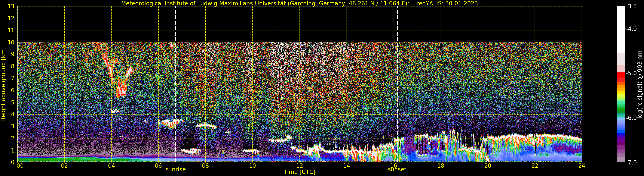Click the '2.' height tick label
Screen dimensions: 644x176
[13, 138]
